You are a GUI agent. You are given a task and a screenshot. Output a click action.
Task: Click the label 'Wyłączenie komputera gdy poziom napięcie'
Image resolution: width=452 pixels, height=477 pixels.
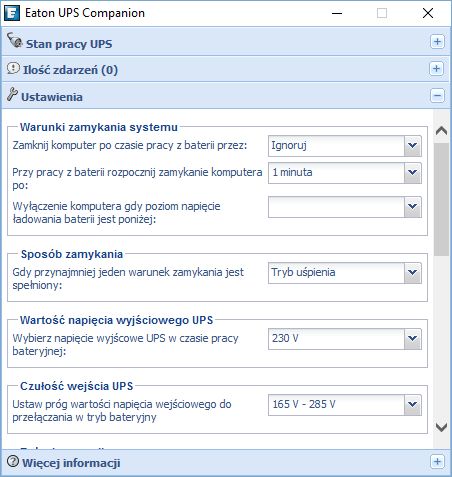pyautogui.click(x=116, y=206)
